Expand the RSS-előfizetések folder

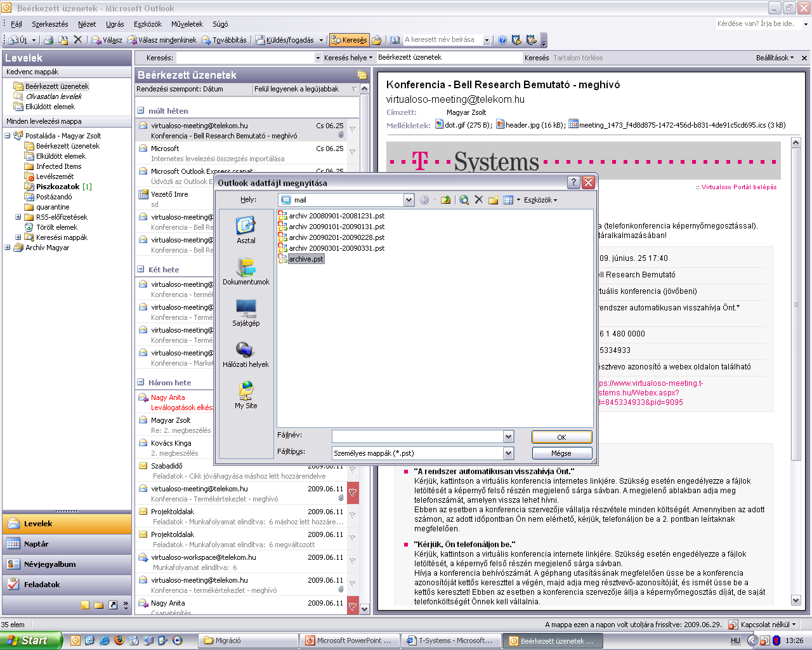click(x=18, y=217)
